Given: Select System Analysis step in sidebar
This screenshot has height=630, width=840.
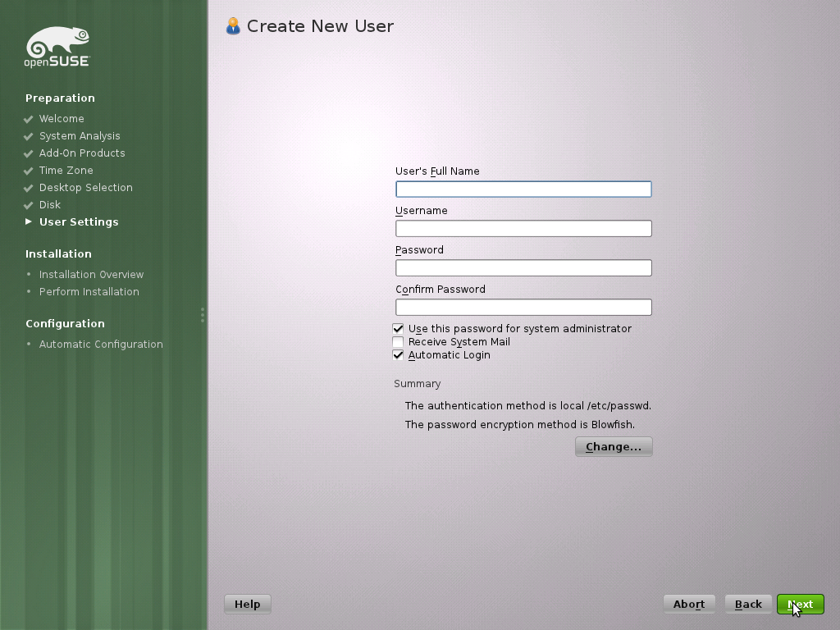Looking at the screenshot, I should [x=80, y=136].
